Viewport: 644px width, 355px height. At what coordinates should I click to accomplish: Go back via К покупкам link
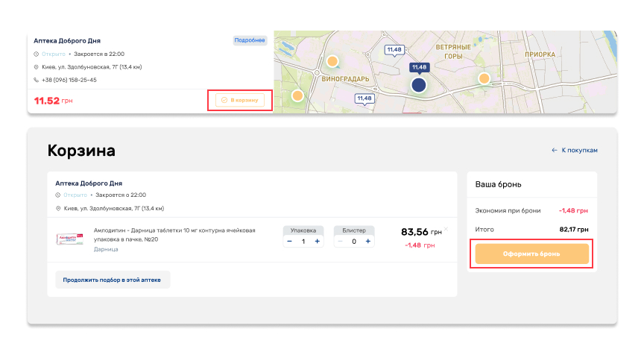[x=575, y=150]
